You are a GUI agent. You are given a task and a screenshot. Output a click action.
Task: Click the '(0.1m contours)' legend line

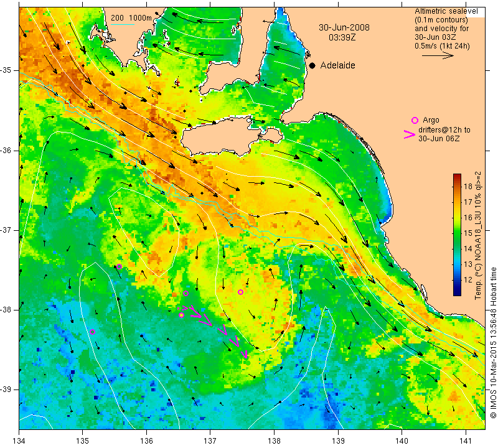(x=441, y=20)
